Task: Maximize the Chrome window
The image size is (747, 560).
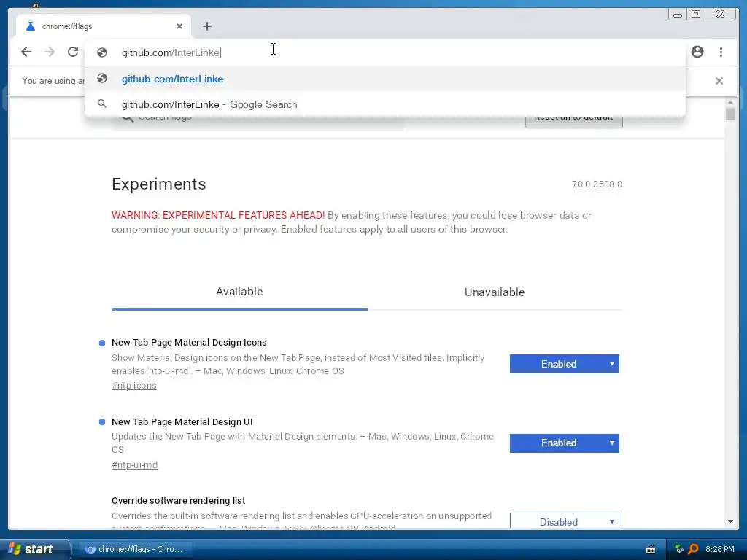Action: pos(696,15)
